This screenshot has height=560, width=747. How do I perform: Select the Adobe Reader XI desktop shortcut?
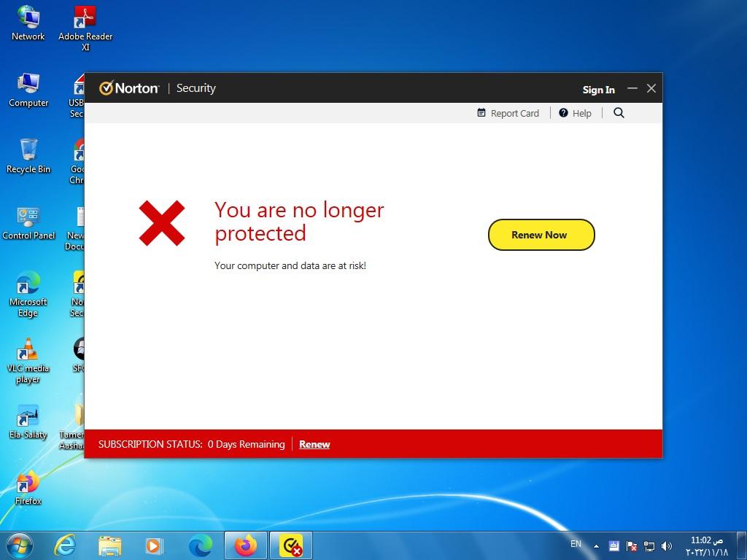85,28
